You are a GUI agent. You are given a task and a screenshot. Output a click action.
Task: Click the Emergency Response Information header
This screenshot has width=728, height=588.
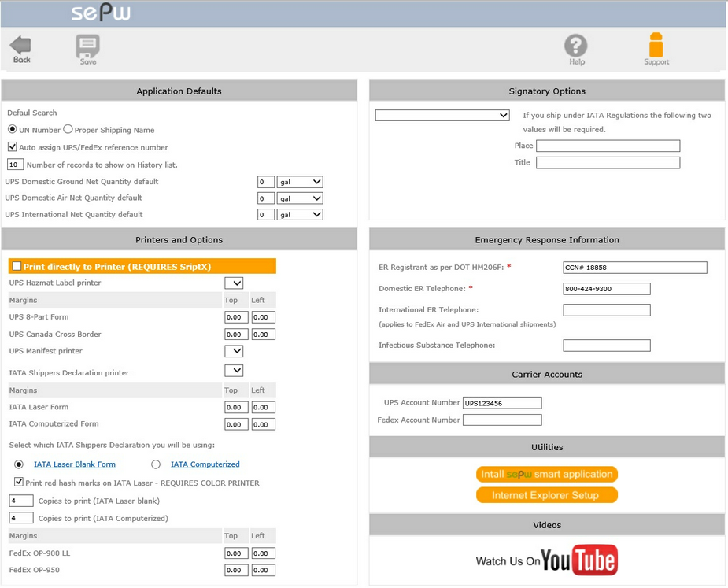(546, 239)
